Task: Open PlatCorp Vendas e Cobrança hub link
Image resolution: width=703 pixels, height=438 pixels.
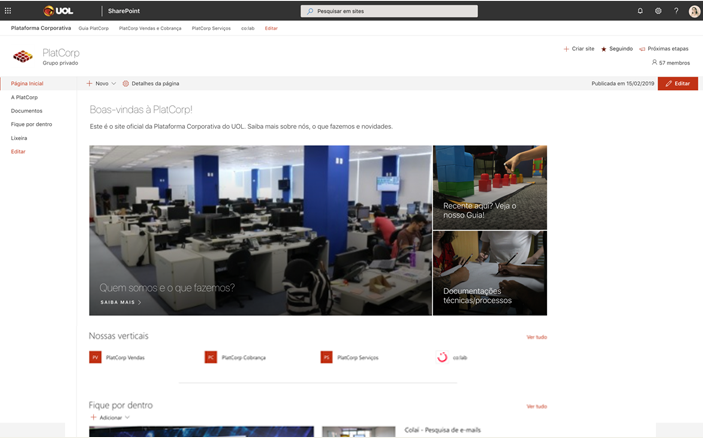Action: (x=150, y=28)
